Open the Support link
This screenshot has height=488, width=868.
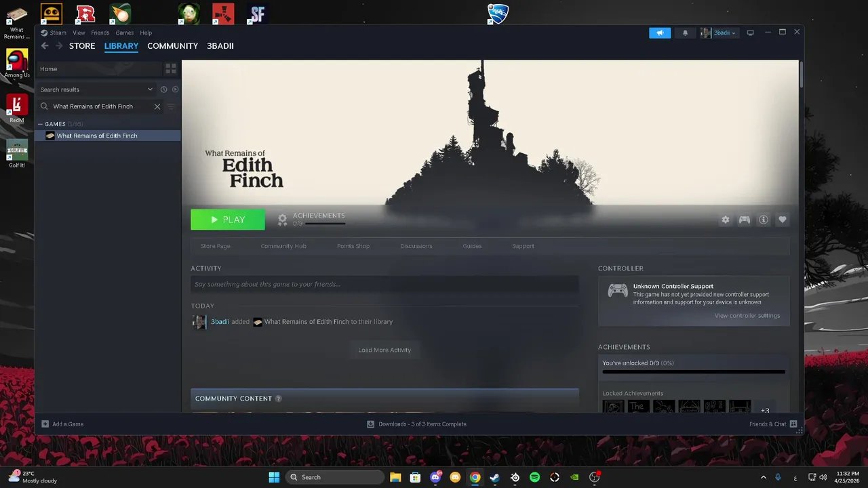click(523, 246)
